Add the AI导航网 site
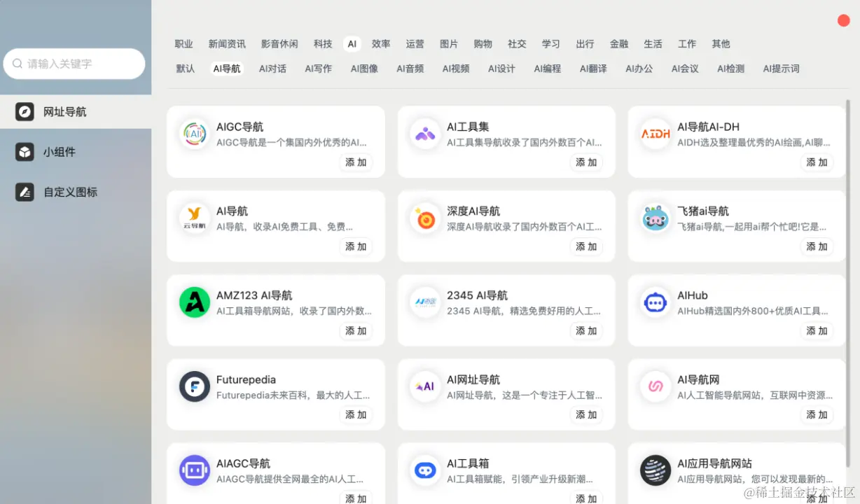Viewport: 860px width, 504px height. click(817, 414)
